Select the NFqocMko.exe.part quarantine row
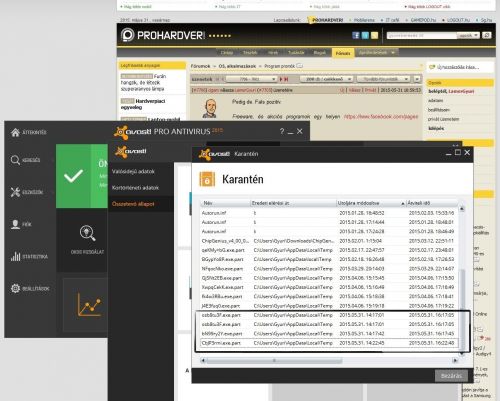 tap(329, 269)
